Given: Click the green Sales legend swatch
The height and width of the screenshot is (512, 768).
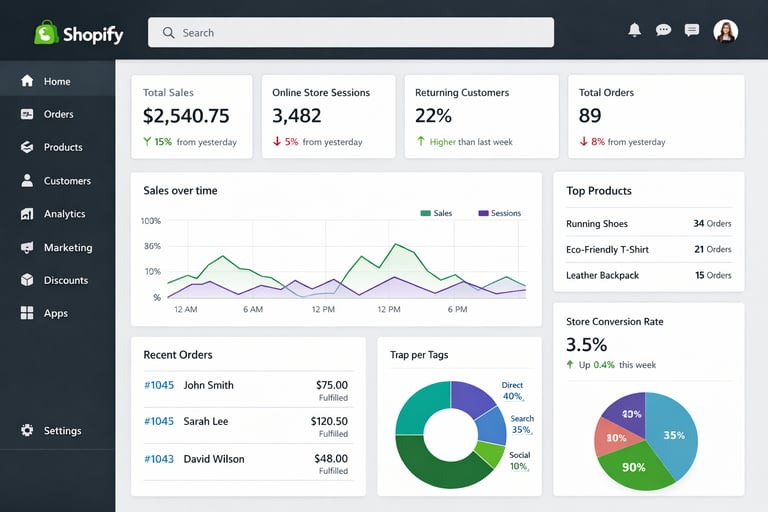Looking at the screenshot, I should 426,213.
